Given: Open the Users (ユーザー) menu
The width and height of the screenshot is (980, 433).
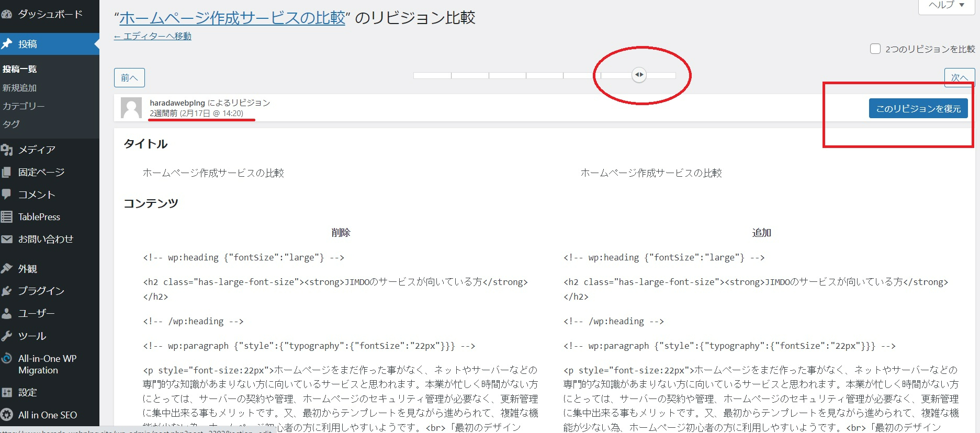Looking at the screenshot, I should point(36,313).
